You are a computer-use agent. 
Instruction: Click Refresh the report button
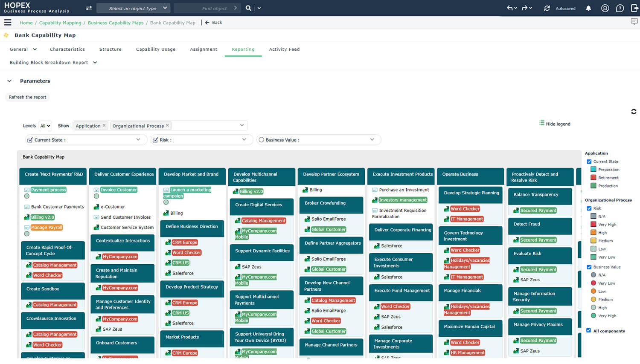[x=28, y=97]
